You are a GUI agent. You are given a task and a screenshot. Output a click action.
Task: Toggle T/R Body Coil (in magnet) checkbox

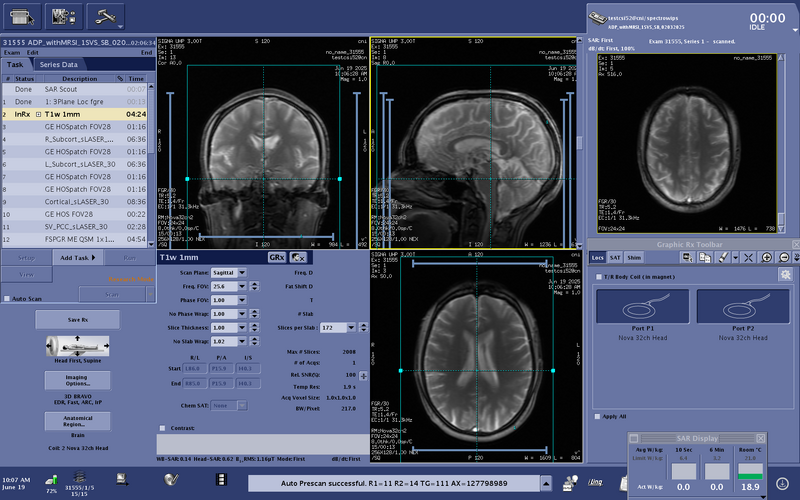pos(598,277)
